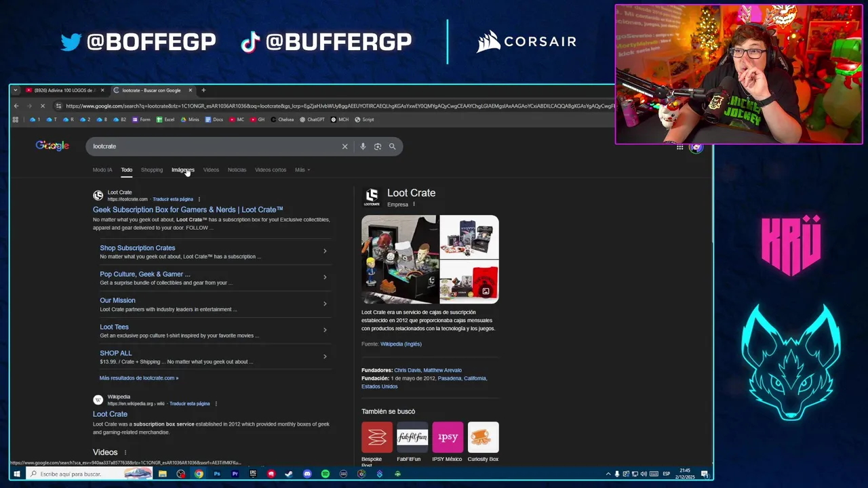Screen dimensions: 868x488
Task: Open the Minis bookmark
Action: (x=190, y=119)
